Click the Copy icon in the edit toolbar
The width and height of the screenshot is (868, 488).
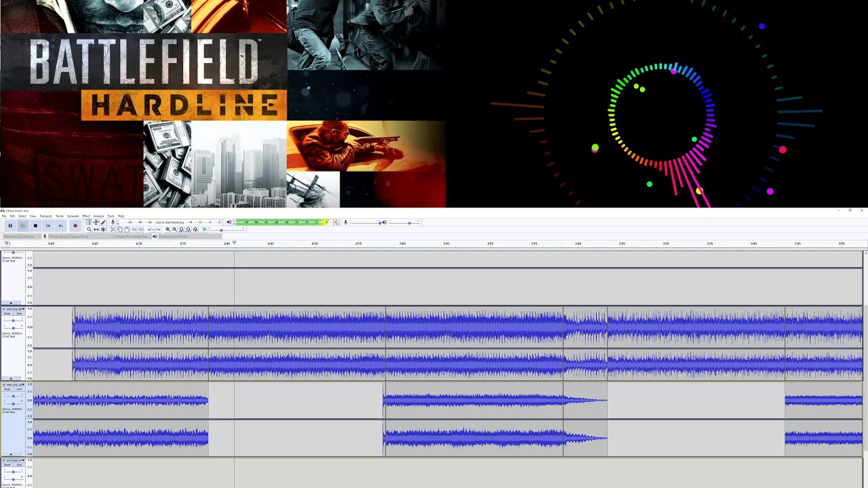click(120, 230)
